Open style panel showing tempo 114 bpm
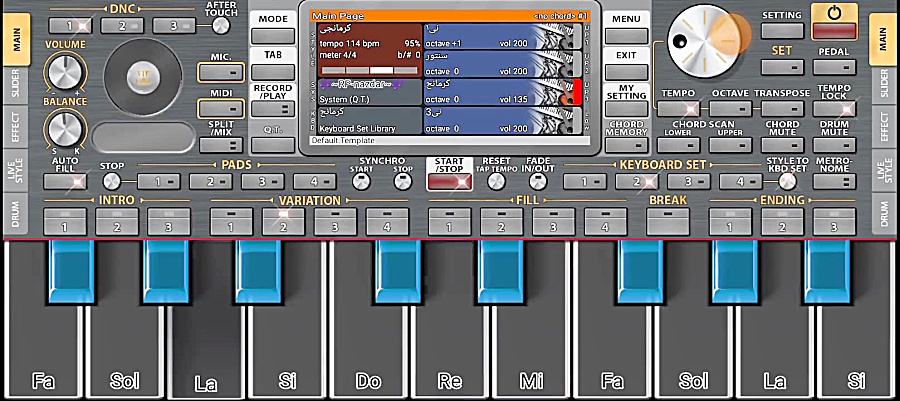This screenshot has width=900, height=401. [370, 50]
